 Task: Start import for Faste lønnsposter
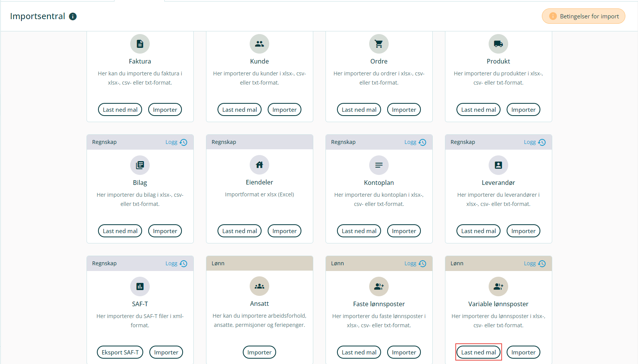pyautogui.click(x=404, y=352)
